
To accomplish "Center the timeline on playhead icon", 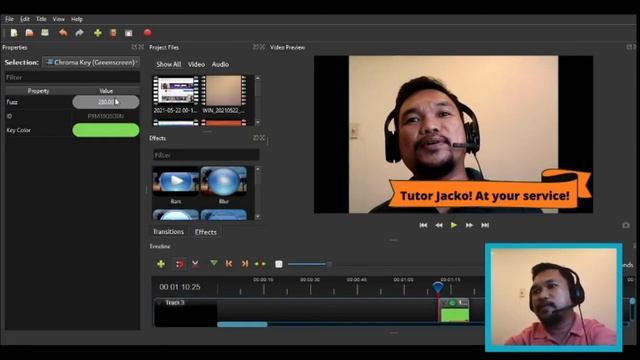I will pos(260,264).
